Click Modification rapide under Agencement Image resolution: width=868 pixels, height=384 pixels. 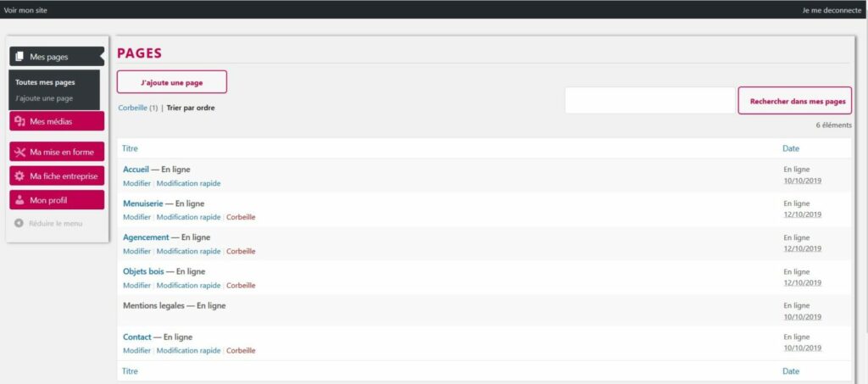point(188,251)
